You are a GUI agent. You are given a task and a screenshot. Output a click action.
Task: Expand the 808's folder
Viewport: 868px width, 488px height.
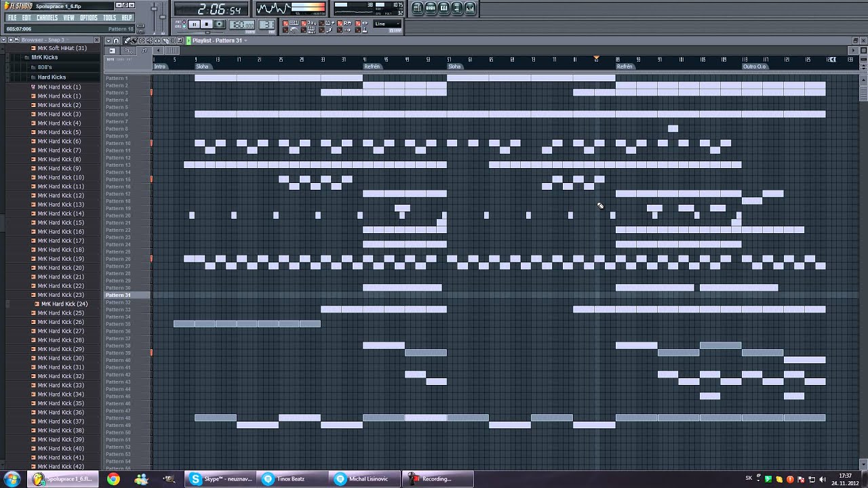pos(45,67)
